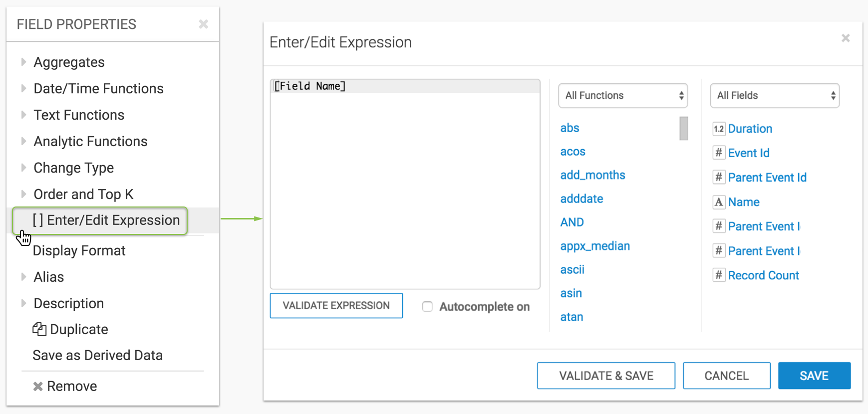Click the functions list scrollbar thumb
Screen dimensions: 868x414
tap(684, 129)
